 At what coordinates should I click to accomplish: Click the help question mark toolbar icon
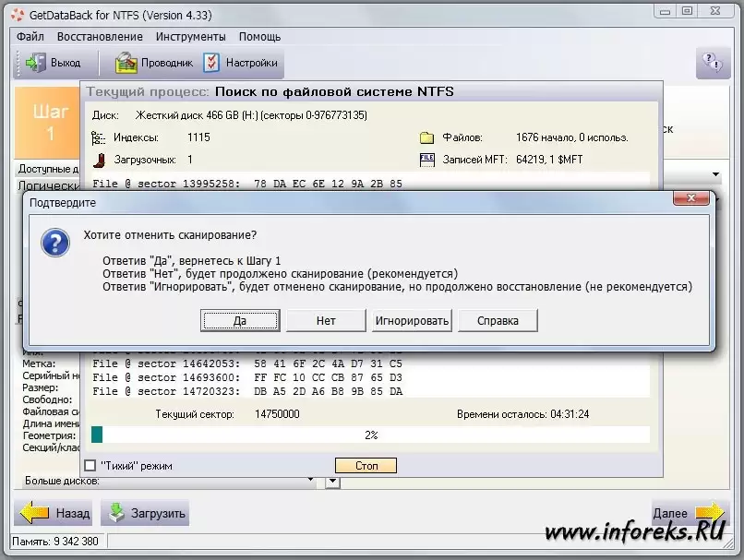[713, 63]
